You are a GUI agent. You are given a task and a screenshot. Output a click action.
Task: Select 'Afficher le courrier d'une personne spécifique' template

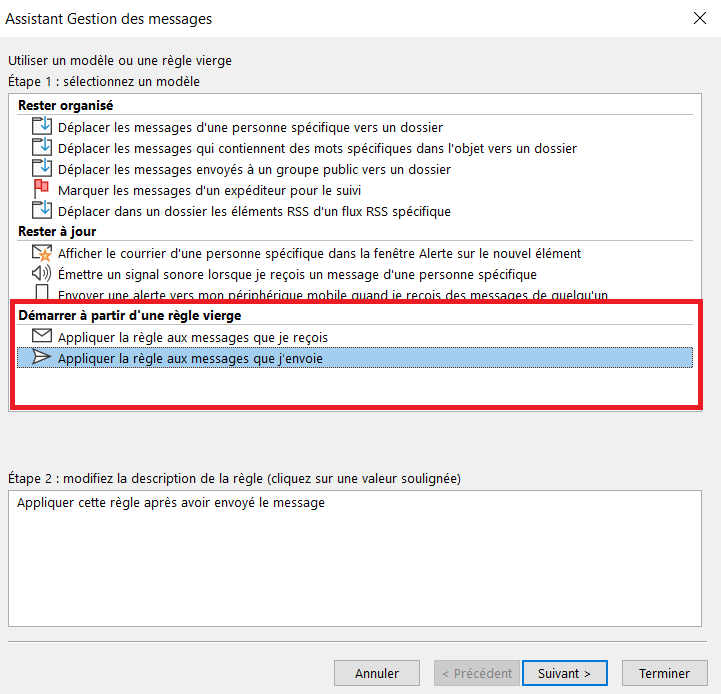pyautogui.click(x=319, y=253)
